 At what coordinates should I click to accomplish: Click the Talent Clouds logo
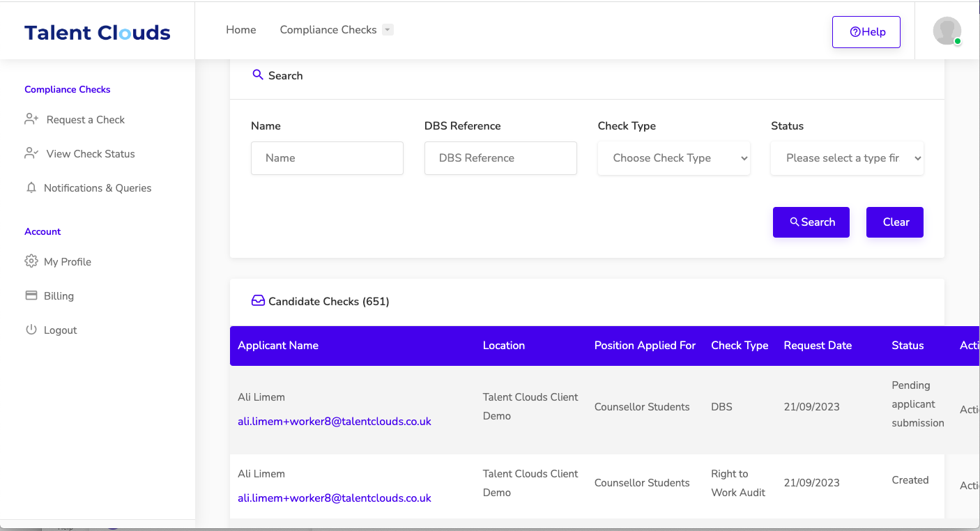98,32
